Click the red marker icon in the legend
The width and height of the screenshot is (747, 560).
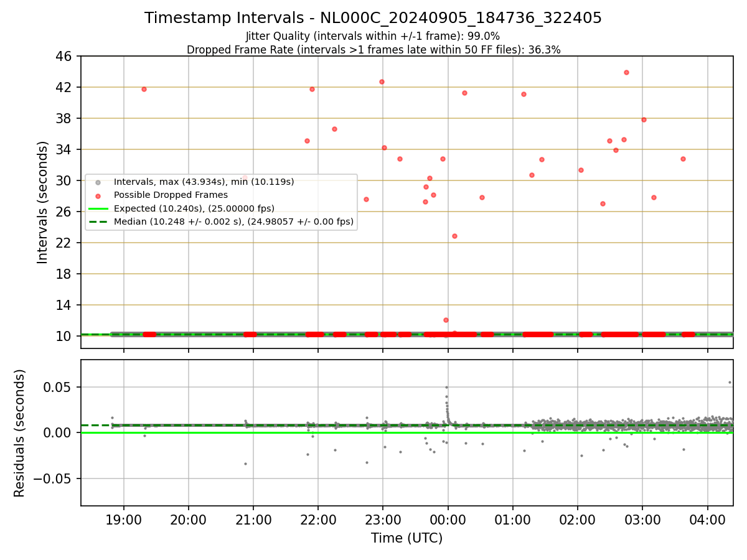coord(98,195)
